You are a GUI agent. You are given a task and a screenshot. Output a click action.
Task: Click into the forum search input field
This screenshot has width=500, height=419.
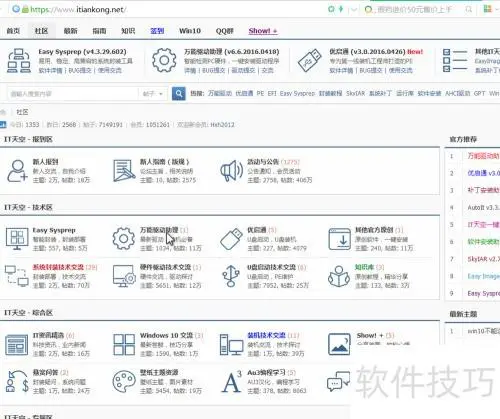click(x=73, y=94)
